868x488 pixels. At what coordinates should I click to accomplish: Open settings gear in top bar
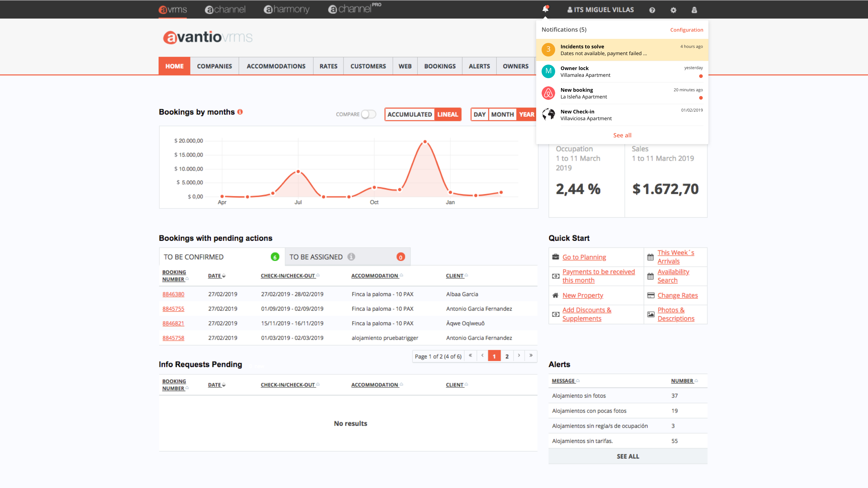pos(673,10)
